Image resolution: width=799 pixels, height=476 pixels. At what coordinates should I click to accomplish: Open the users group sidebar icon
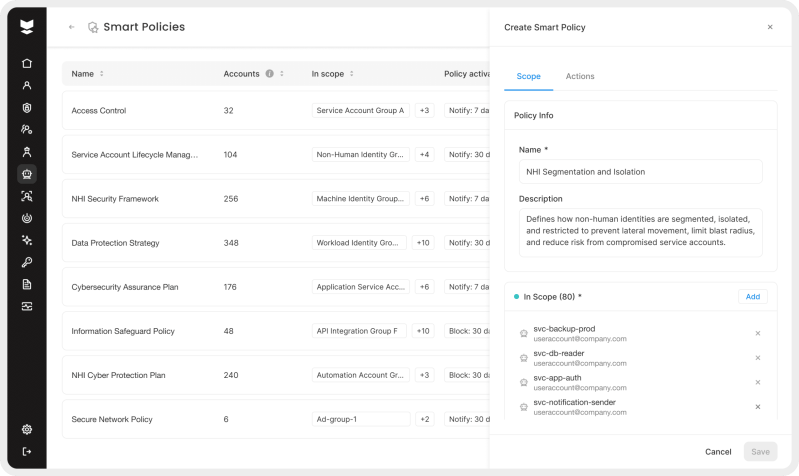(x=27, y=129)
